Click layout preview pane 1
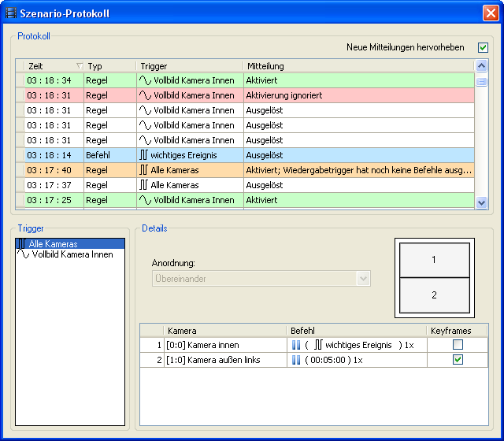Image resolution: width=504 pixels, height=441 pixels. (x=433, y=259)
